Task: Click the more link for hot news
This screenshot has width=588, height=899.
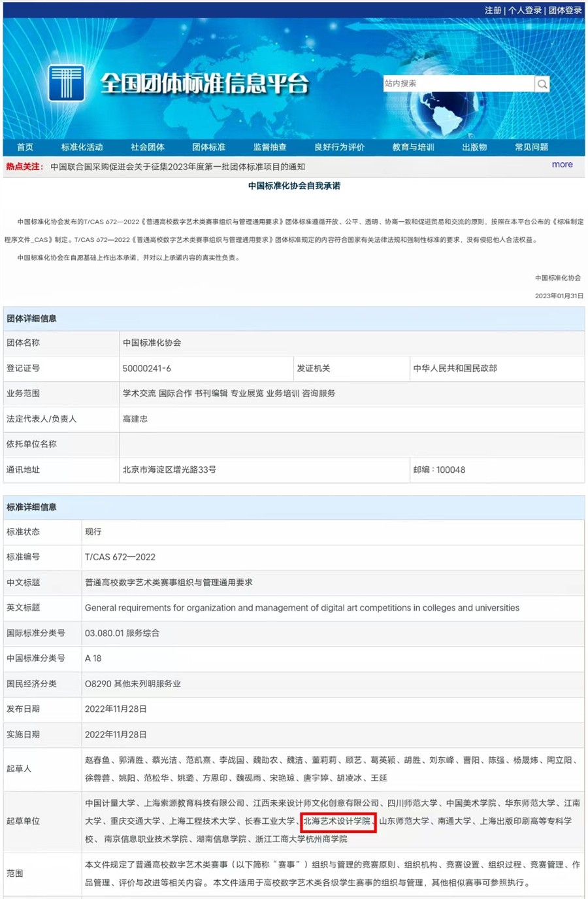Action: point(562,165)
